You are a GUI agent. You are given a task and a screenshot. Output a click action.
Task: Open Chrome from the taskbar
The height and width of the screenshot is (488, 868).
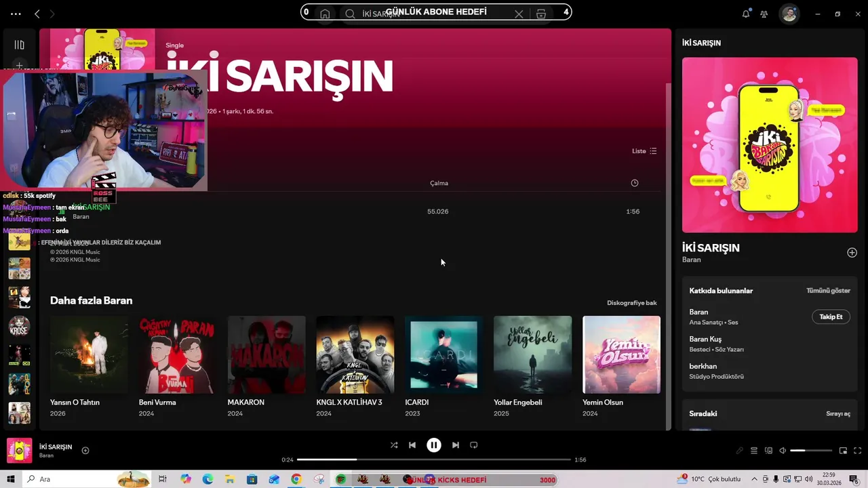296,479
